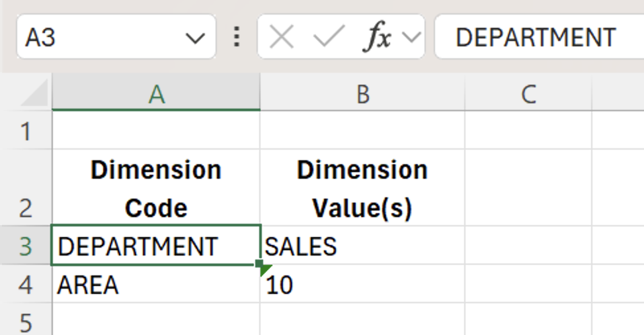644x335 pixels.
Task: Click the Dimension Code header cell
Action: pos(156,189)
